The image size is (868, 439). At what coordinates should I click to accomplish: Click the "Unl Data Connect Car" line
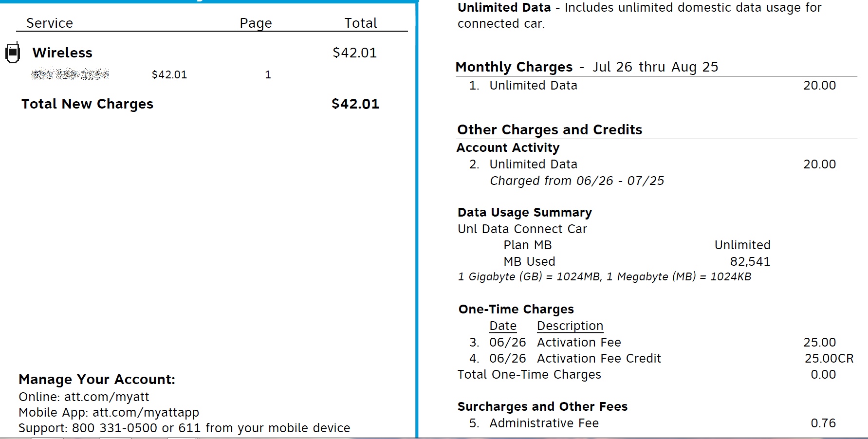coord(522,229)
